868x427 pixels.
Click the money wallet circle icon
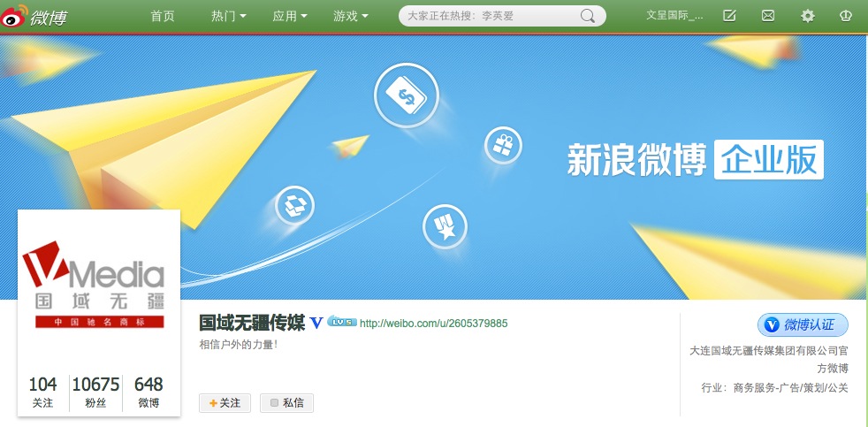[407, 95]
